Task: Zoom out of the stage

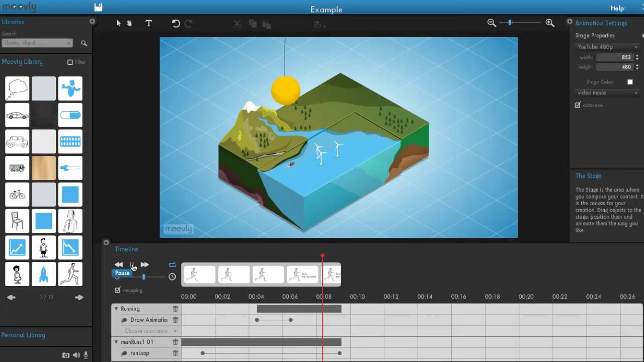Action: tap(492, 23)
